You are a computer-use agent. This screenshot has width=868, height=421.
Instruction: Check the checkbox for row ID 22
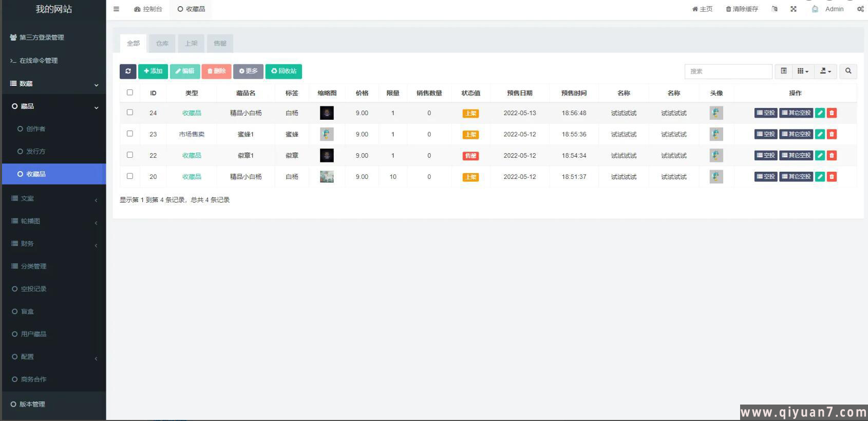coord(130,155)
